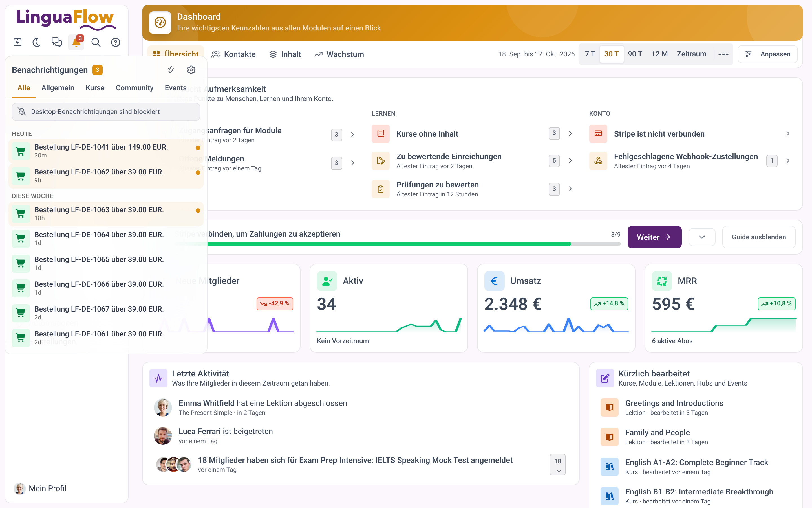Switch to the Kurse notifications tab
812x508 pixels.
coord(95,88)
